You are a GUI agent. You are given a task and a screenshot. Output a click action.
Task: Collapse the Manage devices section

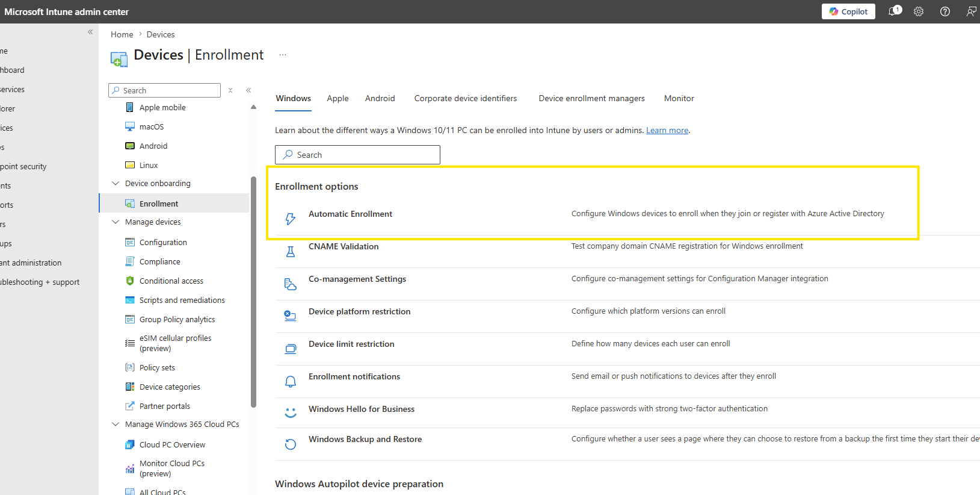point(116,222)
